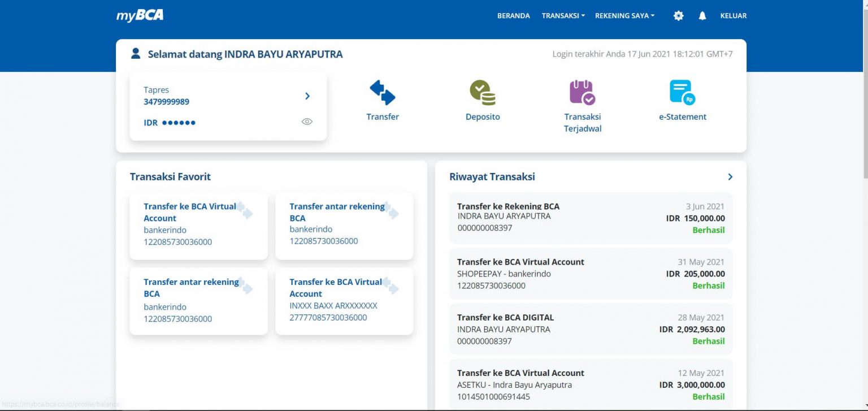The height and width of the screenshot is (411, 868).
Task: Open the notifications bell
Action: pos(702,15)
